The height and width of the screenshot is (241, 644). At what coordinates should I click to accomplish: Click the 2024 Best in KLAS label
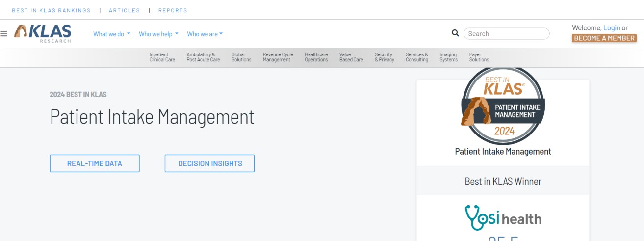click(78, 94)
